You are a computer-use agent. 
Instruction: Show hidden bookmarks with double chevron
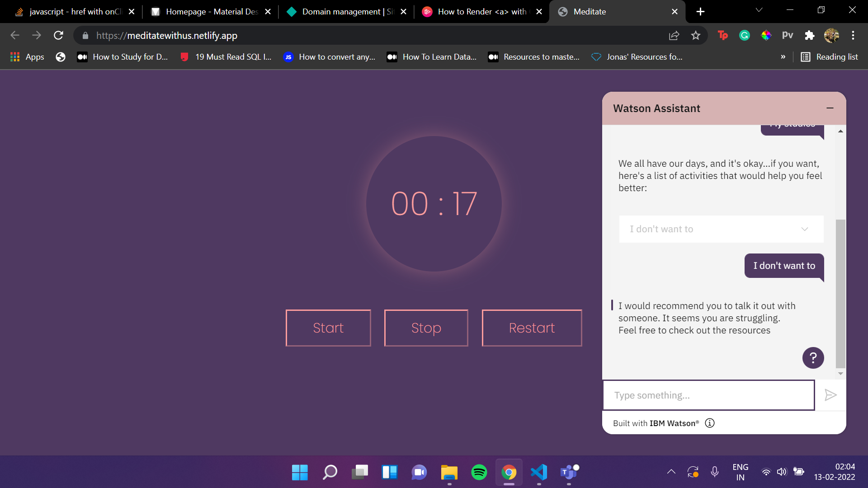[783, 57]
